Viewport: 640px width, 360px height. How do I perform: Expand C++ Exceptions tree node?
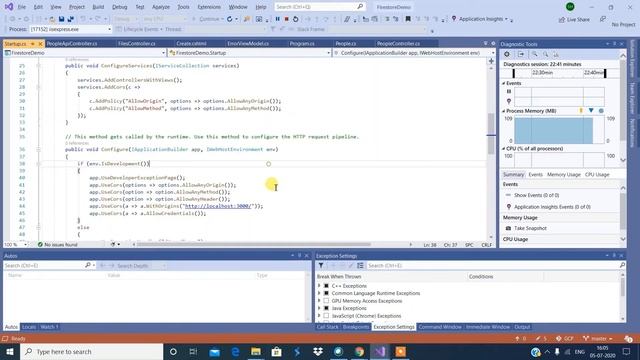[319, 286]
